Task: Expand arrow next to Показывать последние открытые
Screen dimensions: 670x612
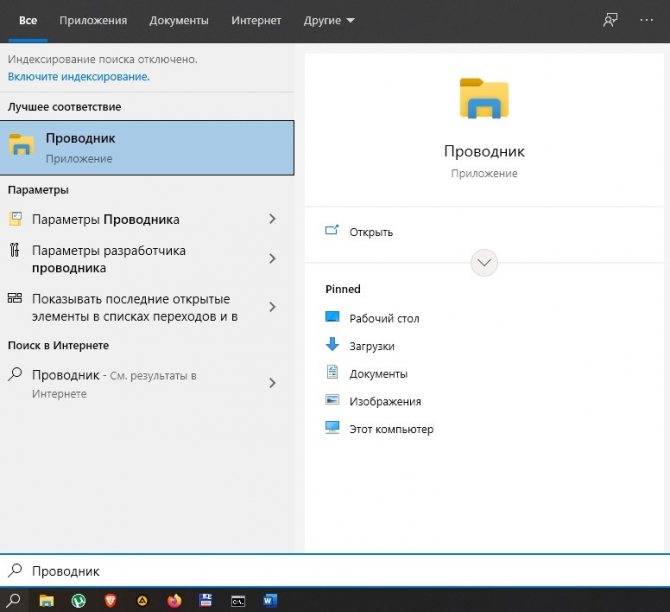Action: pos(272,307)
